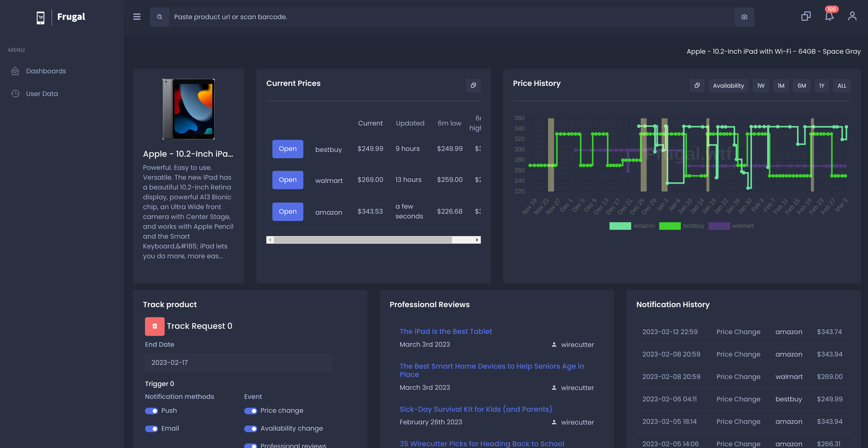Open the User Data menu item
This screenshot has width=868, height=448.
coord(42,93)
